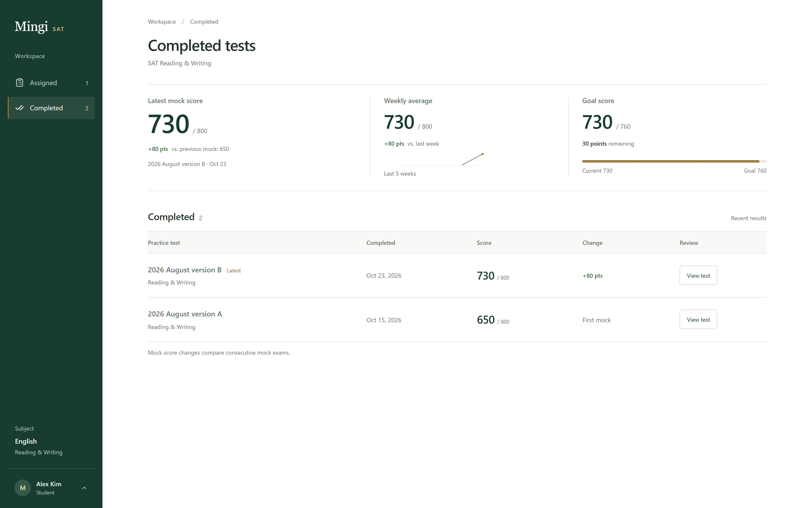The width and height of the screenshot is (812, 508).
Task: Expand the Alex Kim account chevron
Action: tap(84, 488)
